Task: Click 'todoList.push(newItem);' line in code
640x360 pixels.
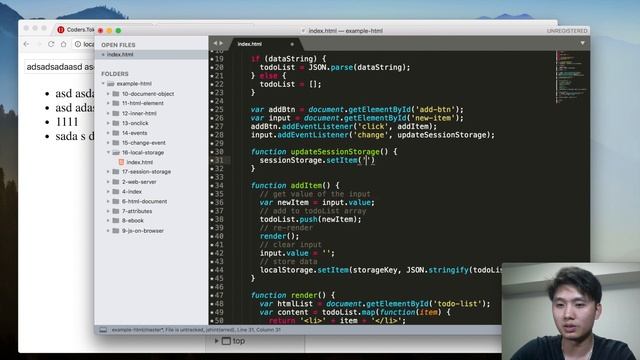Action: coord(311,219)
